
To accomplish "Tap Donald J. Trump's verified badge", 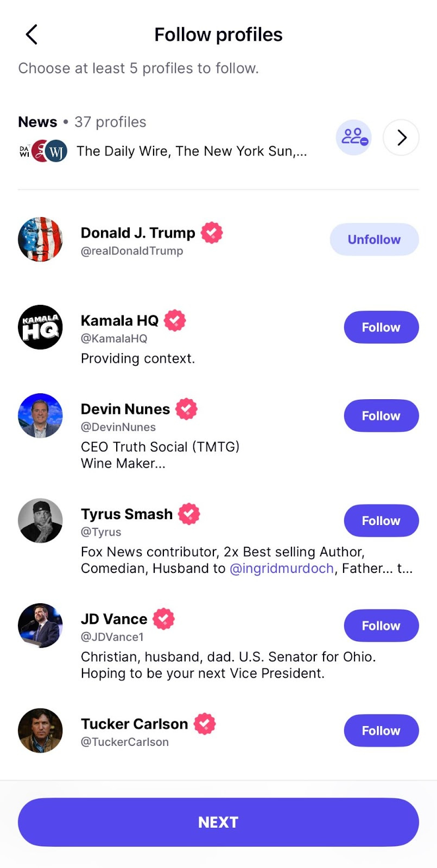I will 212,233.
